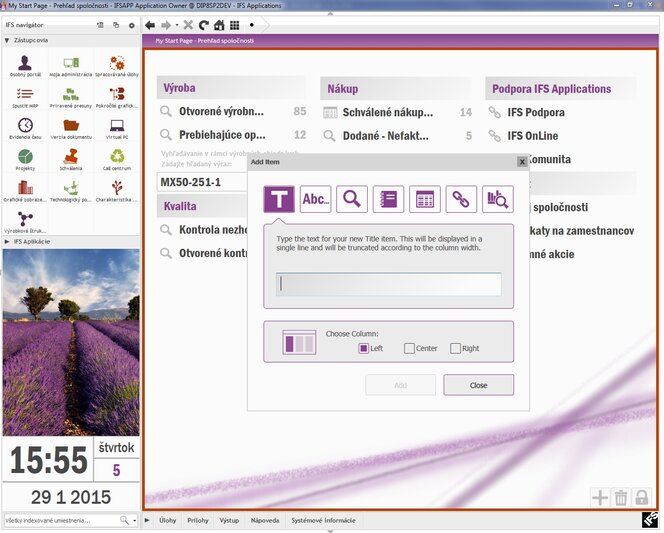Open the IFS OnLine link

tap(533, 136)
